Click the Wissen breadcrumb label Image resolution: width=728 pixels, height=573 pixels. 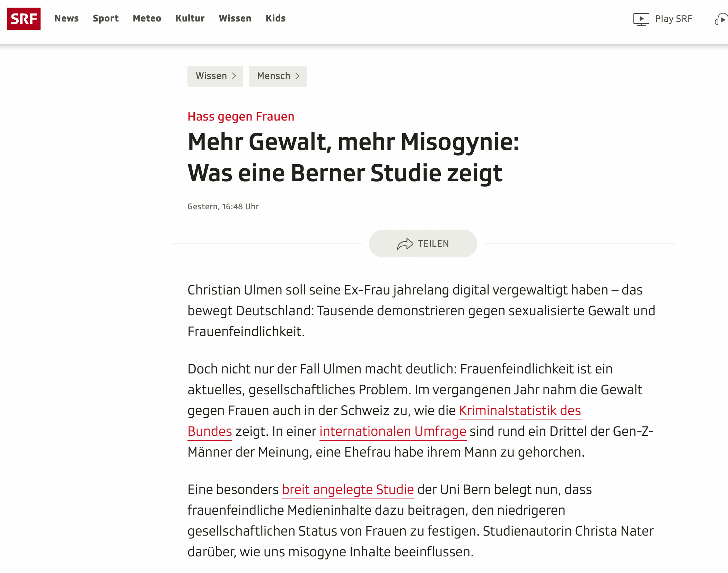pyautogui.click(x=212, y=76)
